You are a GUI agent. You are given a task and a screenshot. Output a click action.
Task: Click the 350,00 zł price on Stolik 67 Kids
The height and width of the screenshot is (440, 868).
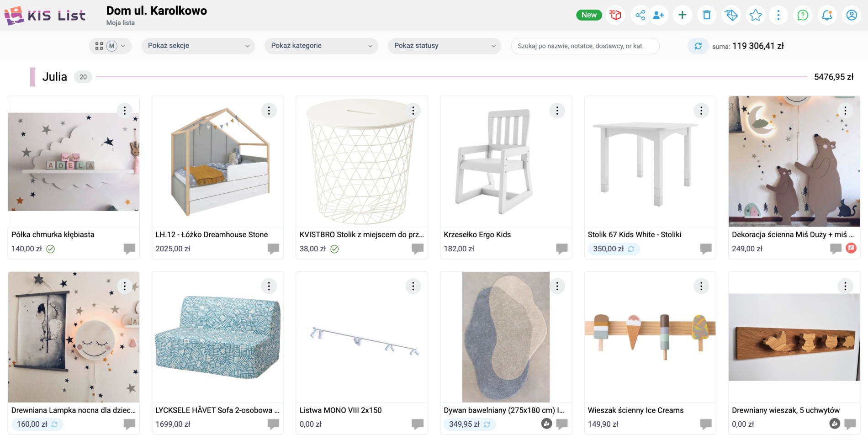pos(608,249)
